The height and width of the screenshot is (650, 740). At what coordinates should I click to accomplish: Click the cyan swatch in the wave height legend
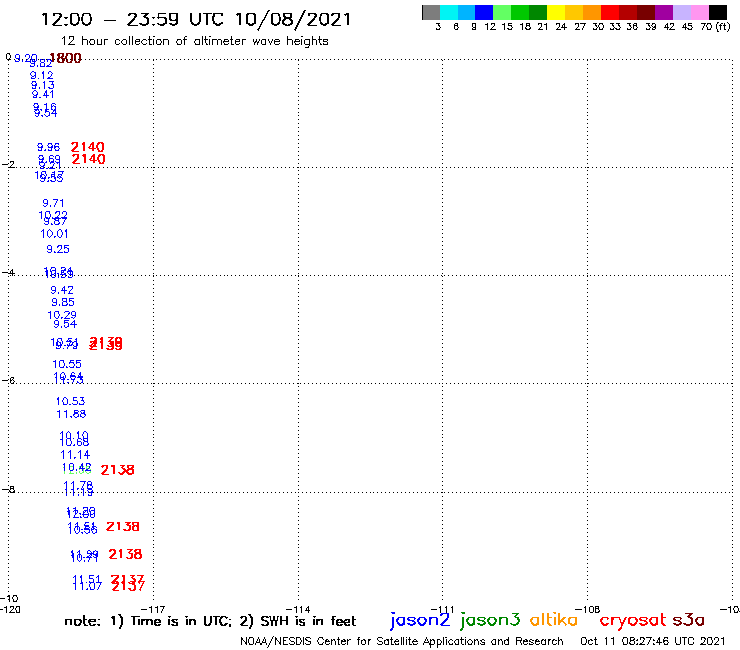pyautogui.click(x=449, y=12)
